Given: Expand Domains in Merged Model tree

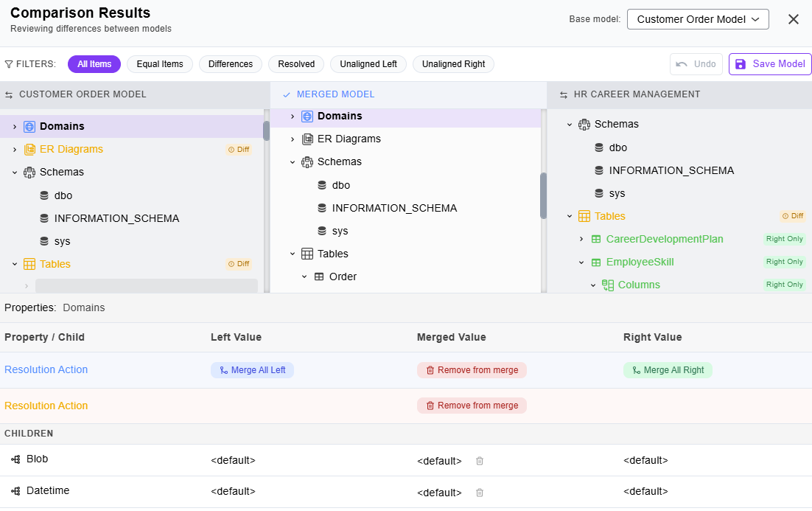Looking at the screenshot, I should 292,116.
